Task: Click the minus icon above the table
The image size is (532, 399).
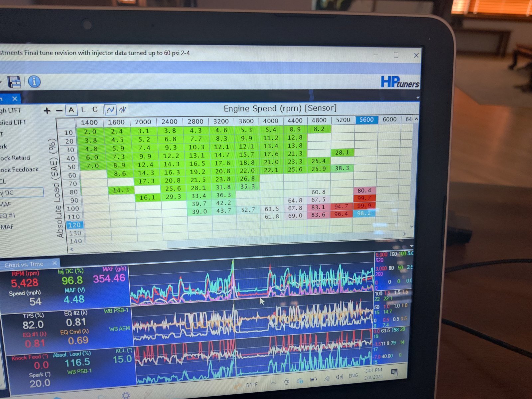Action: pos(59,110)
